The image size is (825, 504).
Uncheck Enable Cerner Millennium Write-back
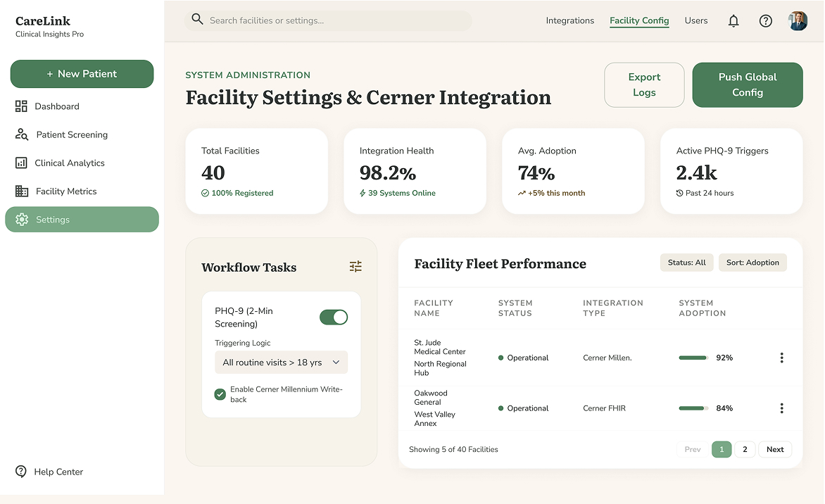point(220,394)
